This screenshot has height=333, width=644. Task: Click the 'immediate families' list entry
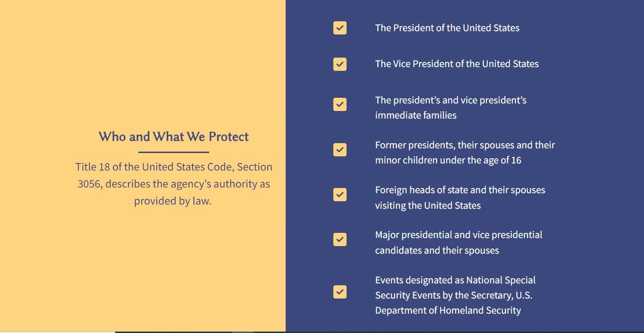(x=450, y=107)
